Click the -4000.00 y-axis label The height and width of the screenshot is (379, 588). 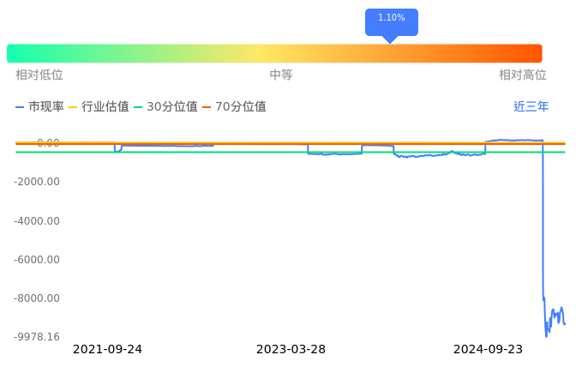pyautogui.click(x=37, y=220)
